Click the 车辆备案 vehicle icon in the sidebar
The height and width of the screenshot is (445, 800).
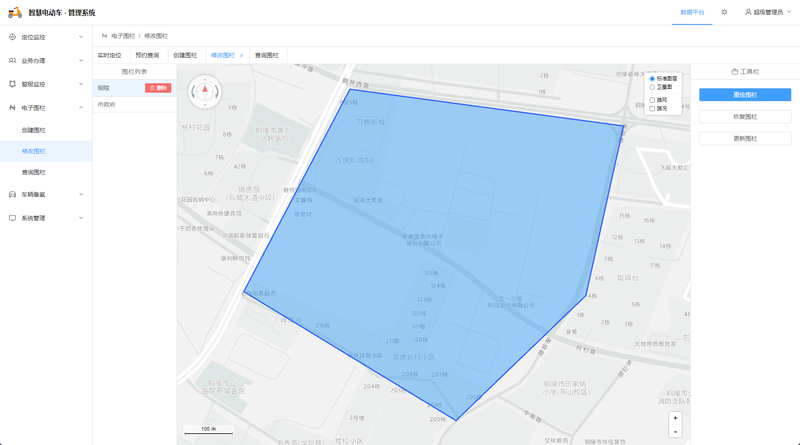coord(12,194)
